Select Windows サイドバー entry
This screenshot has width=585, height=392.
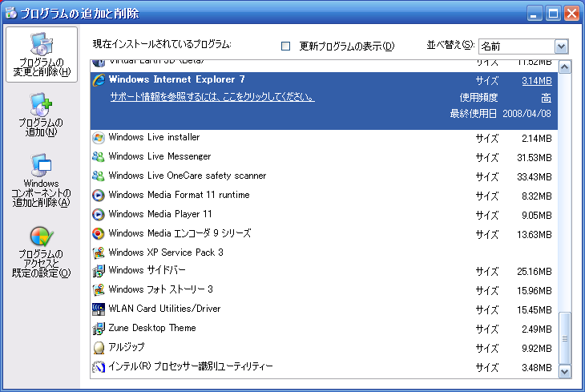(x=324, y=271)
